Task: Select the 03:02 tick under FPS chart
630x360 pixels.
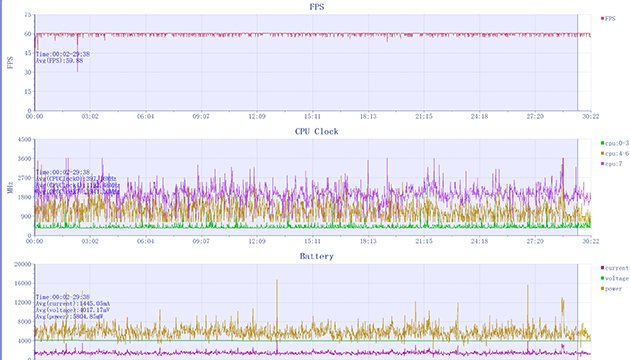Action: (x=90, y=117)
